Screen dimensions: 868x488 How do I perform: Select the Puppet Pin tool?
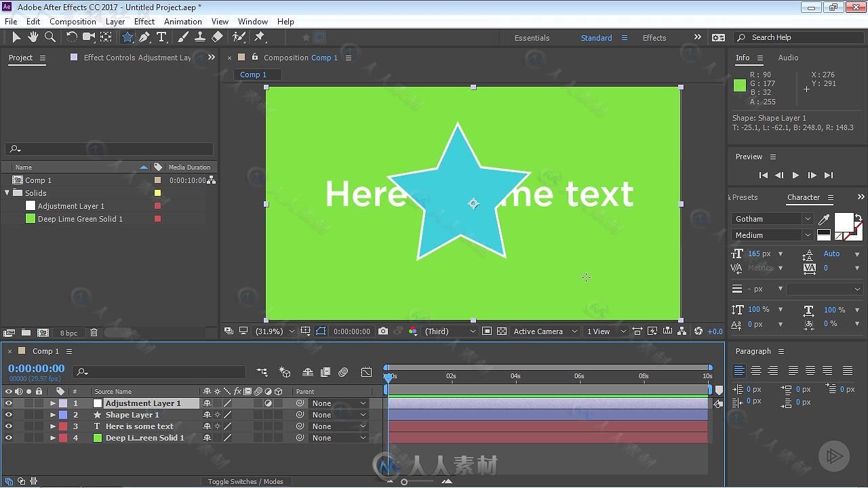coord(260,37)
